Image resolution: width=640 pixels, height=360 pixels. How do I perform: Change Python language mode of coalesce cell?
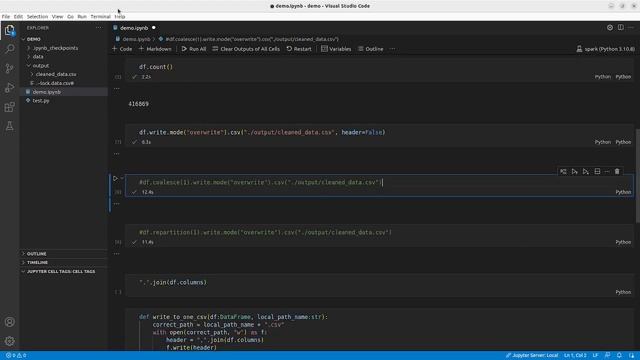(623, 192)
